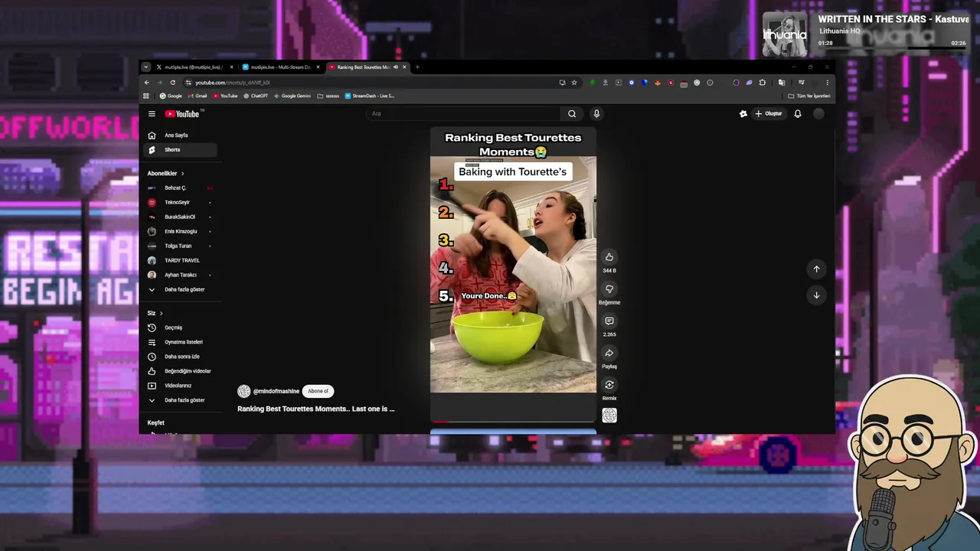Open Gmail bookmark
Viewport: 980px width, 551px height.
pos(198,96)
